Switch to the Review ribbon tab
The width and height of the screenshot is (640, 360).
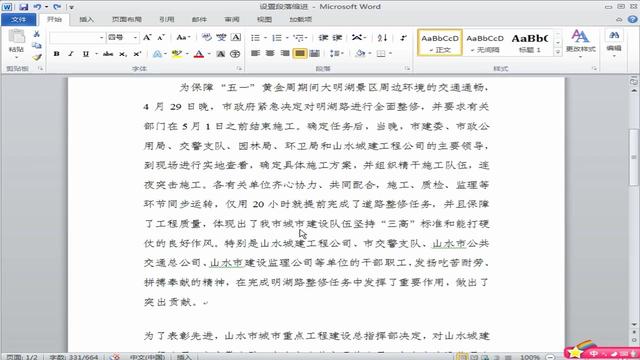click(x=232, y=19)
